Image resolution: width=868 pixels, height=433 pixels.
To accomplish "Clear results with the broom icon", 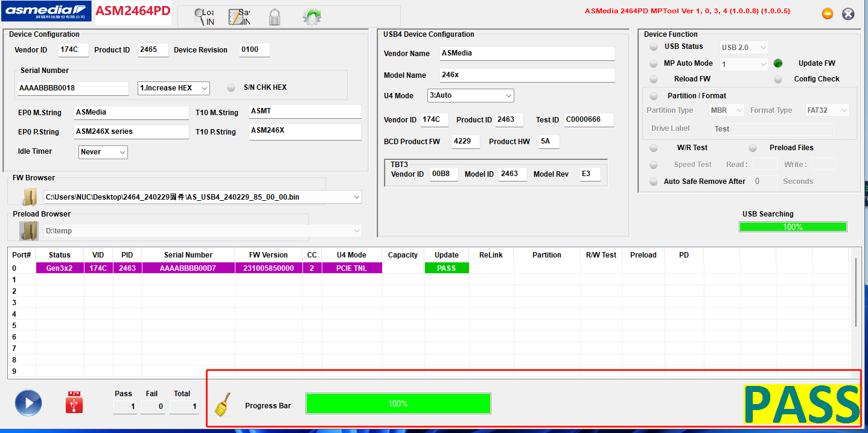I will coord(223,405).
